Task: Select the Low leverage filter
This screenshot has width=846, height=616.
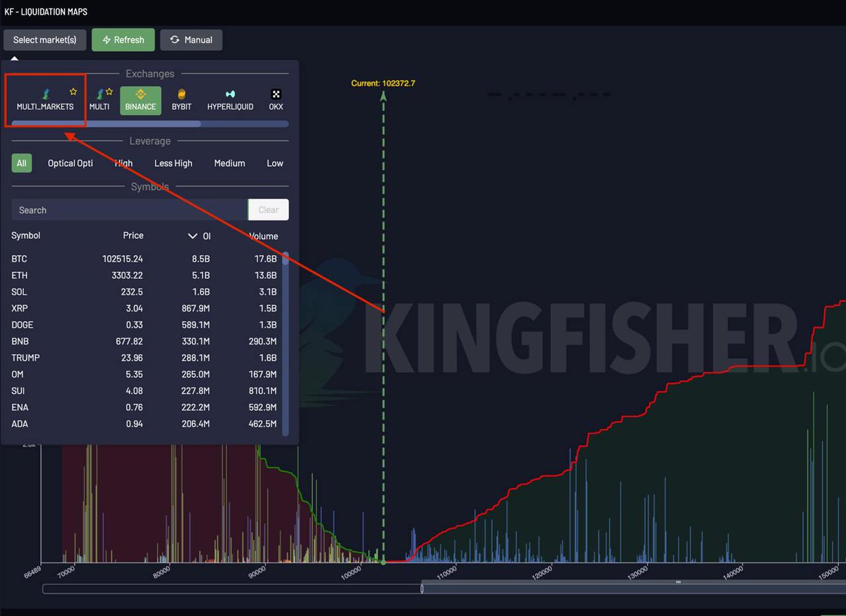Action: pos(275,163)
